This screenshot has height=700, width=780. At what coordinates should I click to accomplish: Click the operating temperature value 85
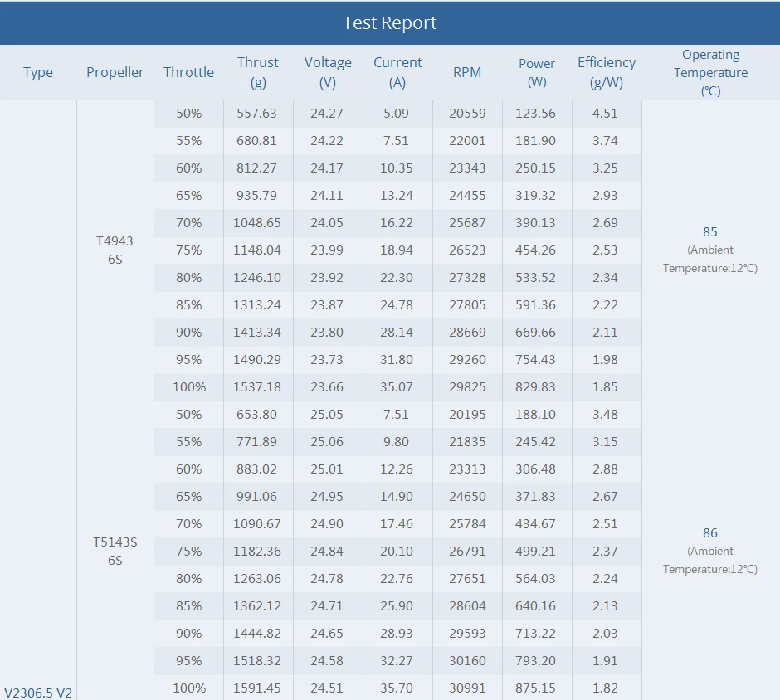point(709,232)
